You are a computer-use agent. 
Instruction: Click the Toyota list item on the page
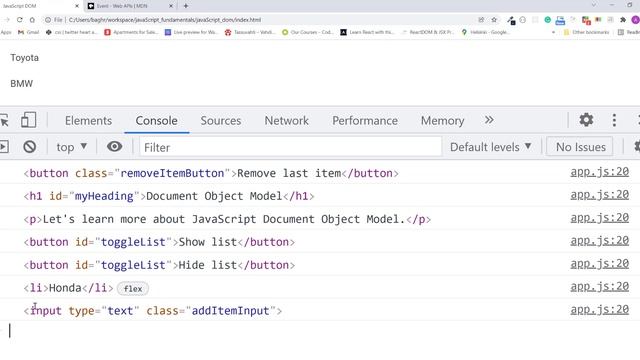24,58
